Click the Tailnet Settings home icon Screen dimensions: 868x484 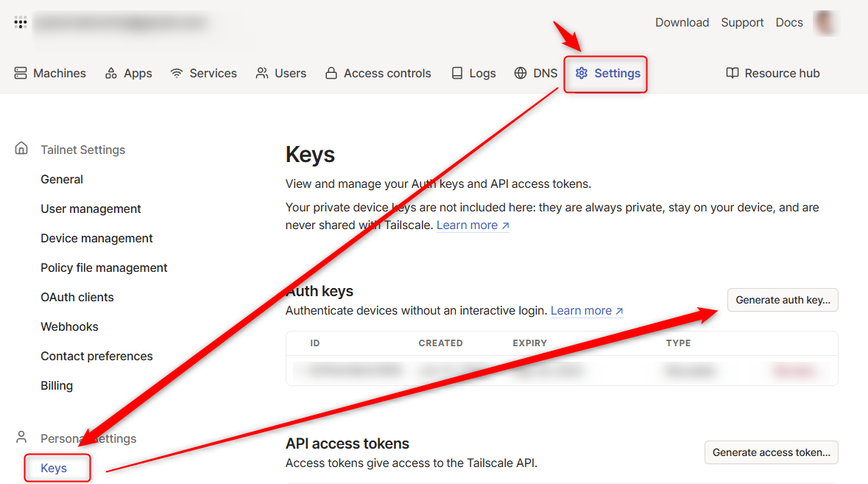click(21, 148)
